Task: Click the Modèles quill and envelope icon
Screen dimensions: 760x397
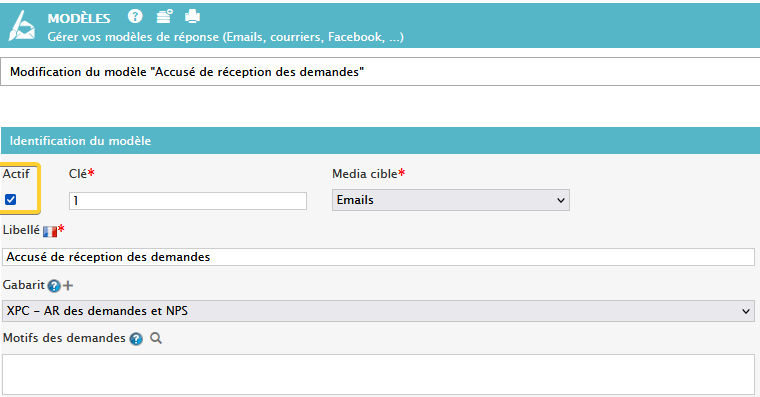Action: pyautogui.click(x=22, y=26)
